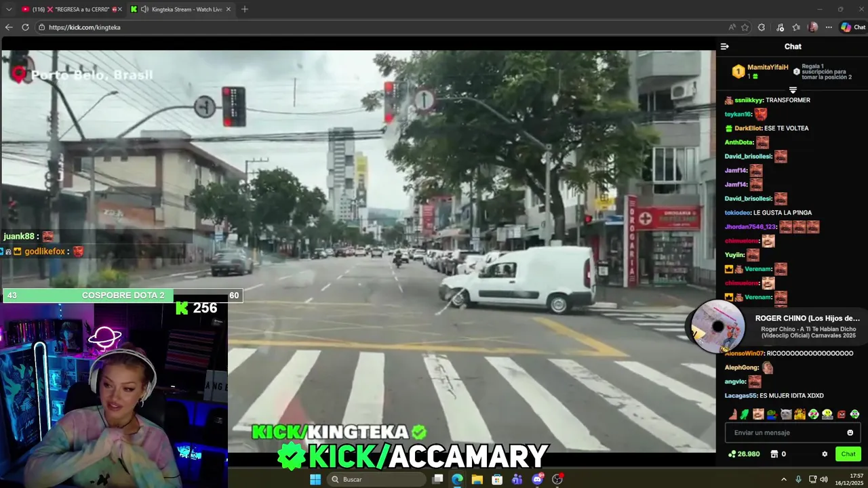Click username Lacagas55 in chat
The width and height of the screenshot is (868, 488).
[x=740, y=396]
